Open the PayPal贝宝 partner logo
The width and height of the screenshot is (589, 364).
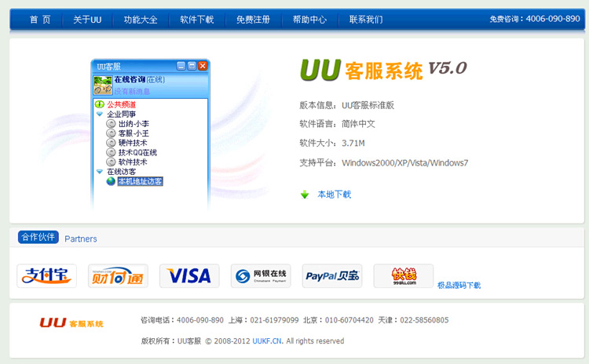tap(332, 276)
